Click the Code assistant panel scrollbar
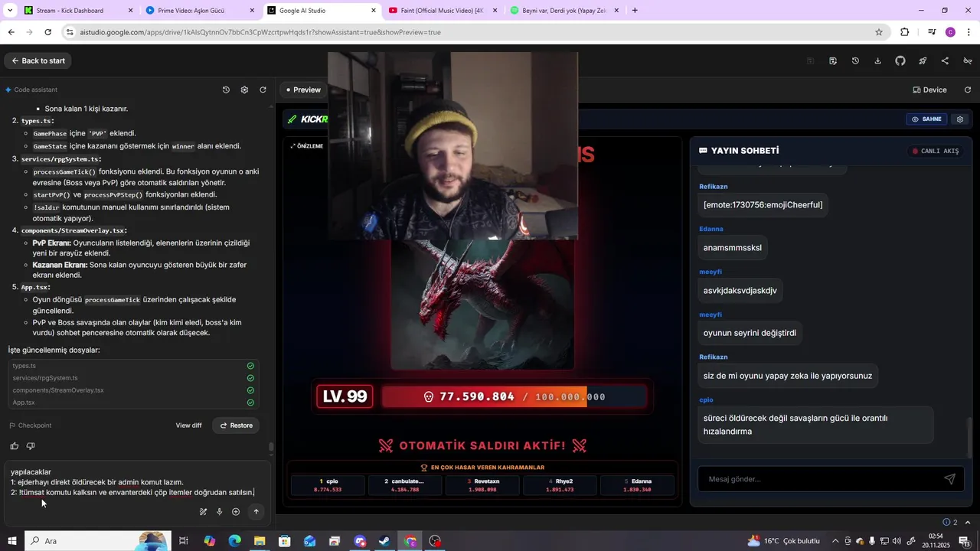Viewport: 980px width, 551px height. tap(270, 448)
